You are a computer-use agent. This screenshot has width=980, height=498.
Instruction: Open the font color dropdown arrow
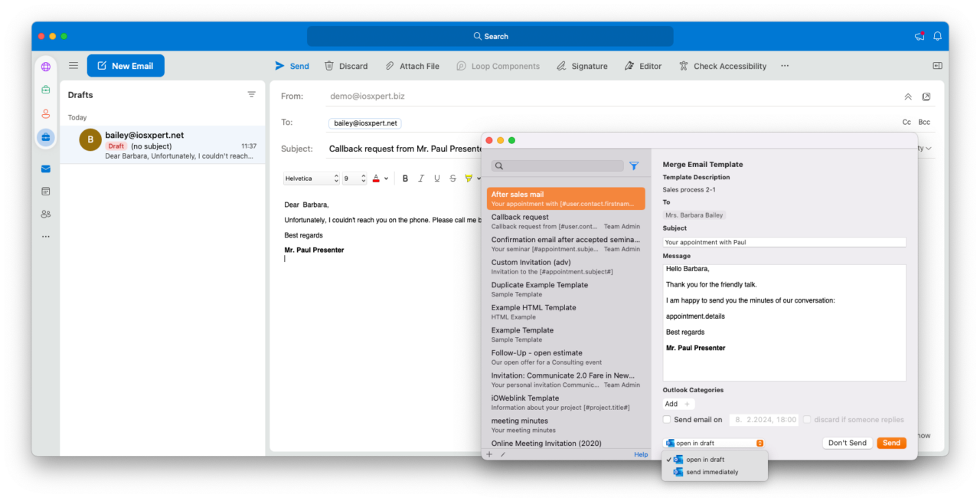click(x=386, y=178)
